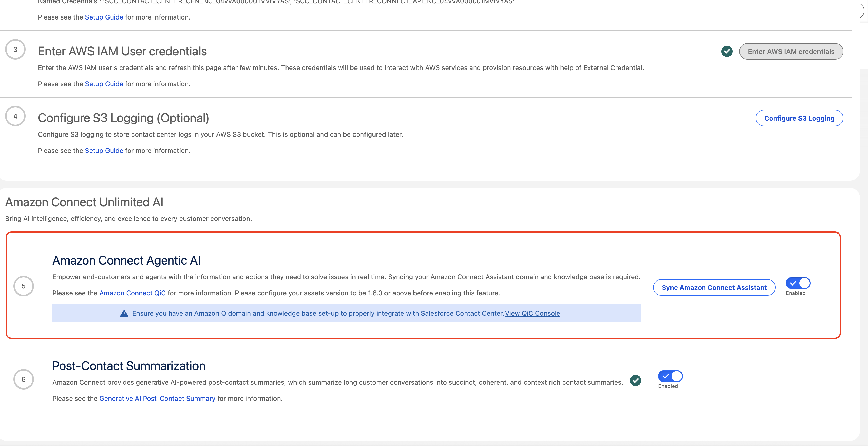Click the green checkmark in Post-Contact Summarization
This screenshot has height=446, width=868.
[x=635, y=380]
